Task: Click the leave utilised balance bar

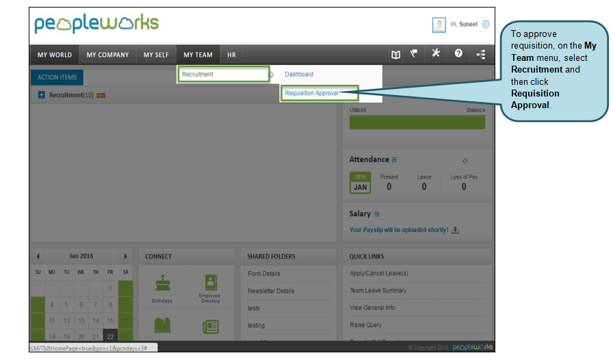Action: pyautogui.click(x=417, y=122)
